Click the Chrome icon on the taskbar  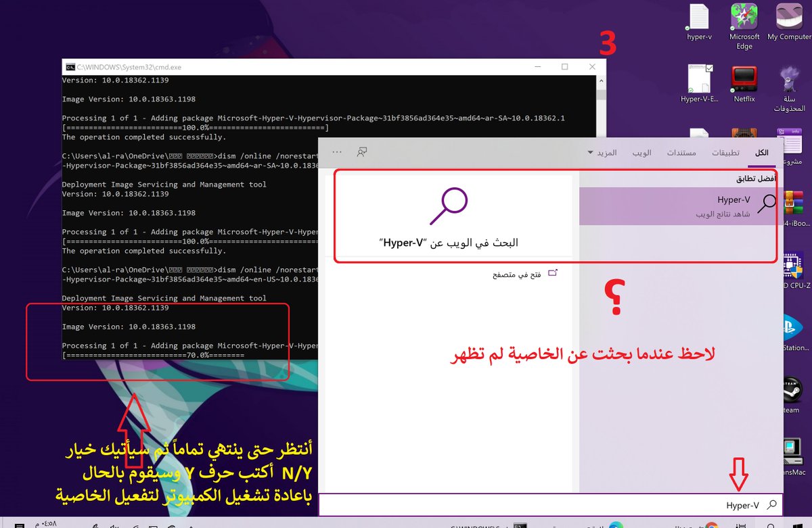(x=711, y=525)
